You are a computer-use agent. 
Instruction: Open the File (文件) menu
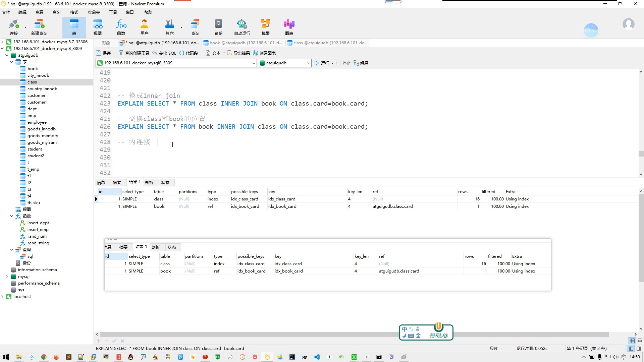tap(6, 12)
